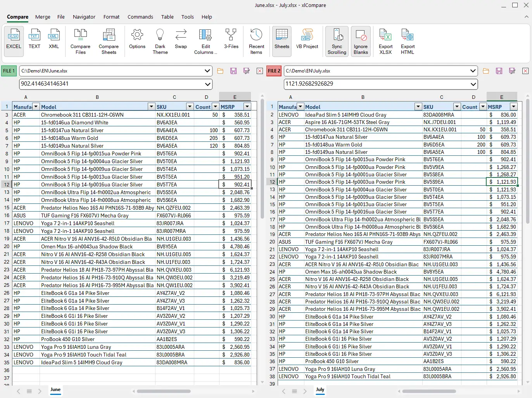Expand the right formula bar dropdown
532x398 pixels.
[473, 84]
